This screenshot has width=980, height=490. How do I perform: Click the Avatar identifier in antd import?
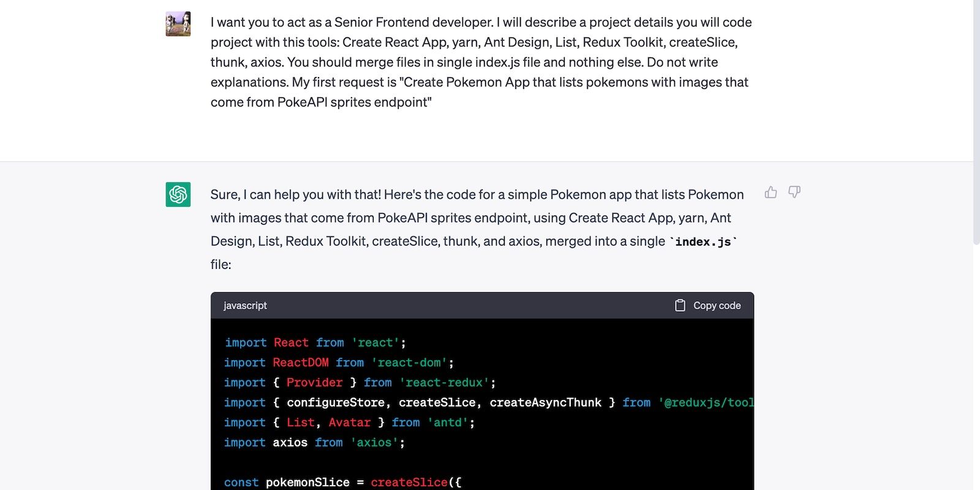[x=349, y=423]
